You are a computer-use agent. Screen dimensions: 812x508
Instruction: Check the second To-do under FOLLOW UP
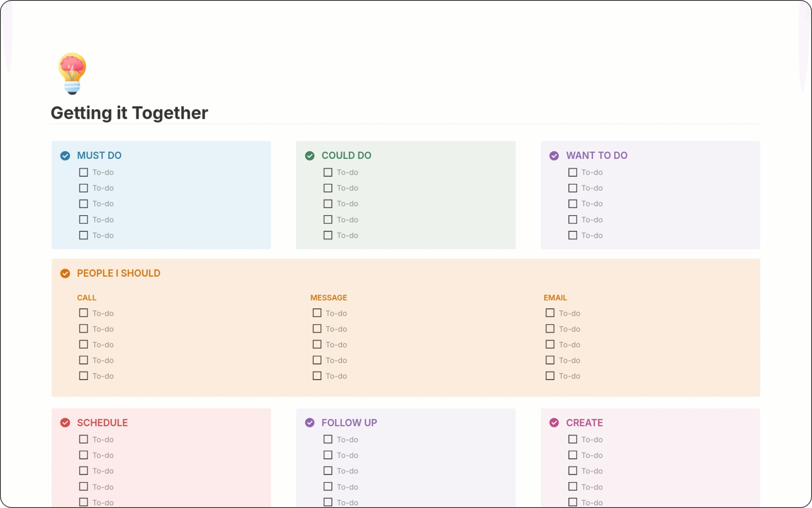(x=328, y=455)
